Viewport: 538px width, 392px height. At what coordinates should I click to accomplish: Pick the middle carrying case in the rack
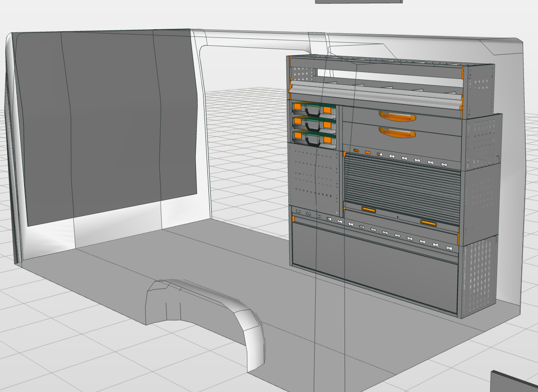314,124
